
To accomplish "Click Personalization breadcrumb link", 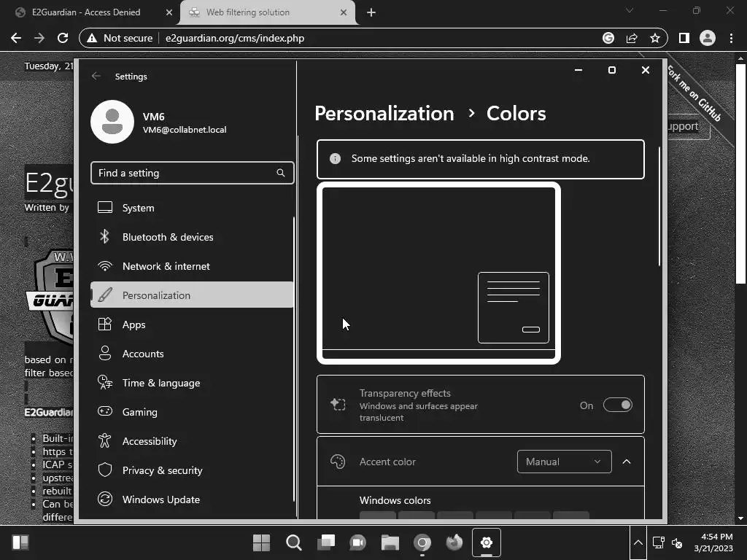I will 384,113.
